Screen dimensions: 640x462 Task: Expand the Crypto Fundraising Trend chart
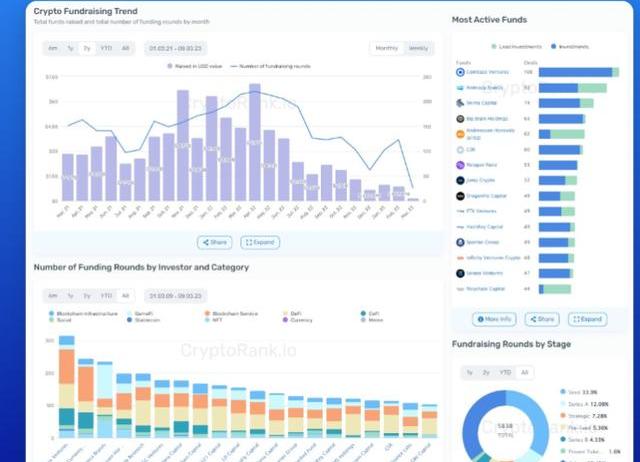pos(260,242)
